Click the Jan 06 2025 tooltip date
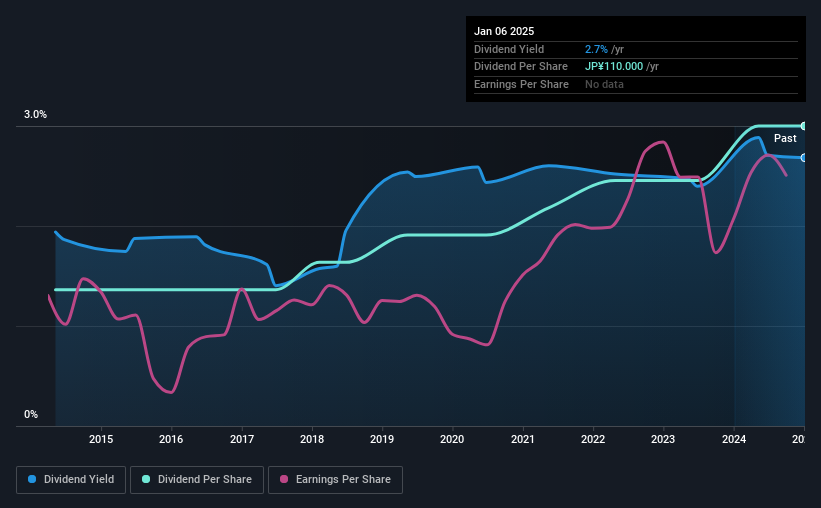 click(x=504, y=31)
